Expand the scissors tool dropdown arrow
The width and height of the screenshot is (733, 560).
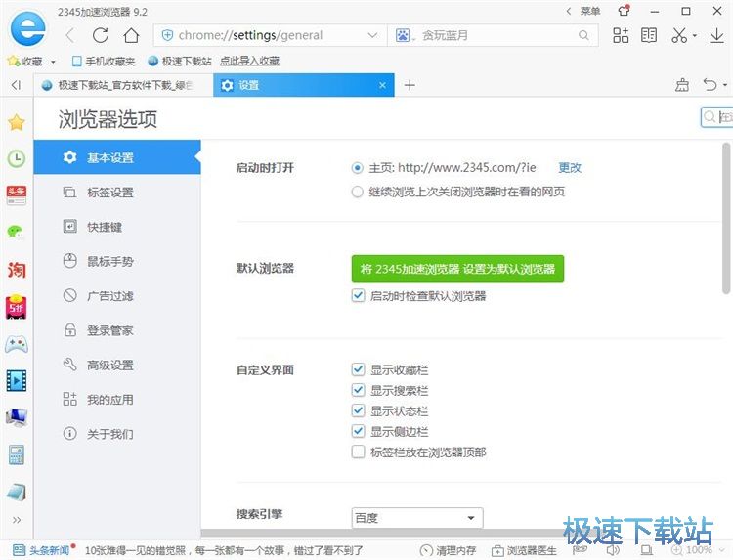coord(695,35)
